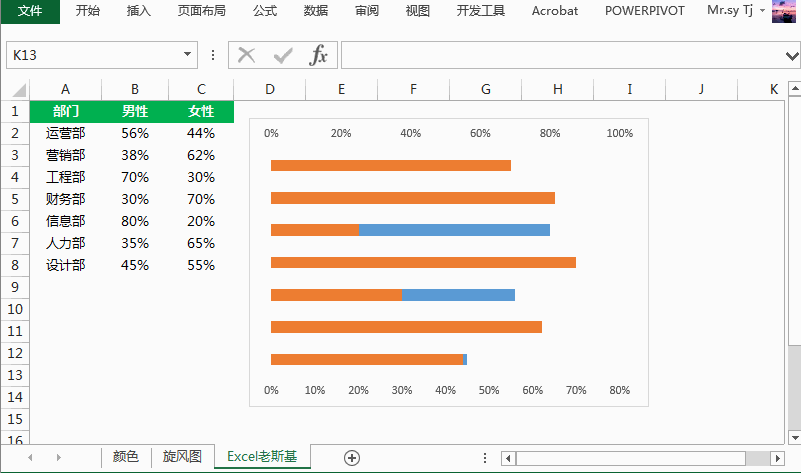This screenshot has width=801, height=473.
Task: Click the 信息部 cell
Action: click(x=65, y=221)
